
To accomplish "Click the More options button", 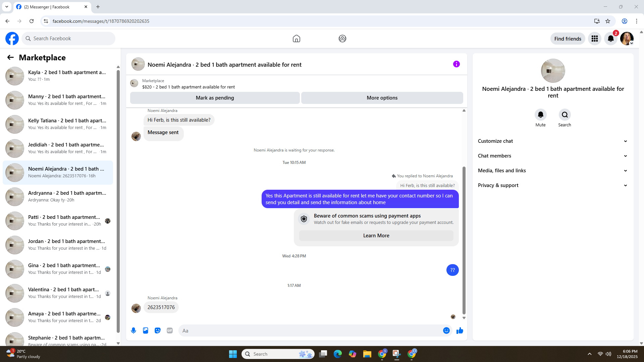I will (x=382, y=98).
